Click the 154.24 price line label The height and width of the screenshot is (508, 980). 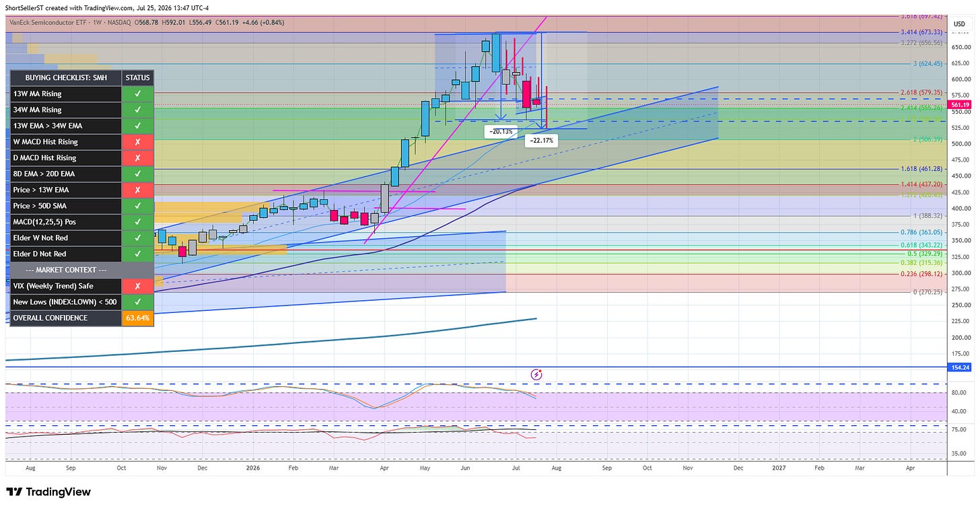pyautogui.click(x=960, y=367)
